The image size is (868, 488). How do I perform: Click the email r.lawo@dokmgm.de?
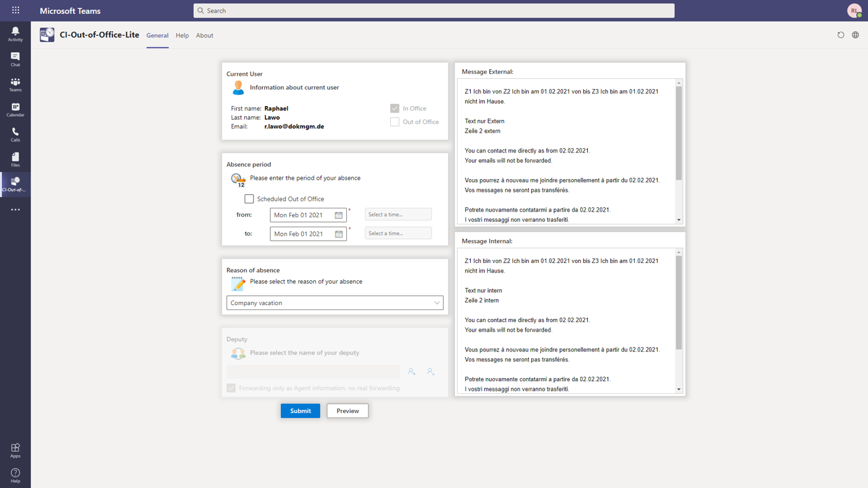point(294,126)
